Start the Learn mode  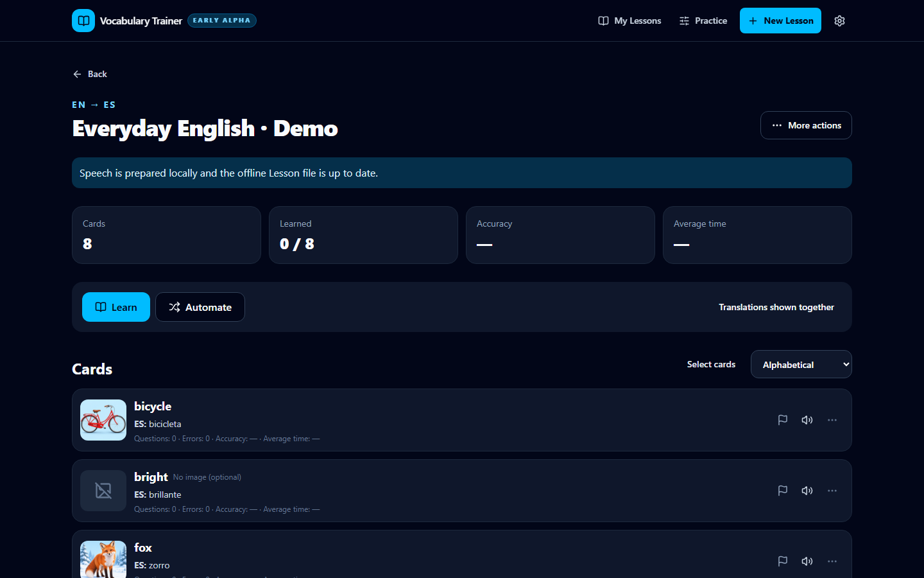pyautogui.click(x=116, y=307)
